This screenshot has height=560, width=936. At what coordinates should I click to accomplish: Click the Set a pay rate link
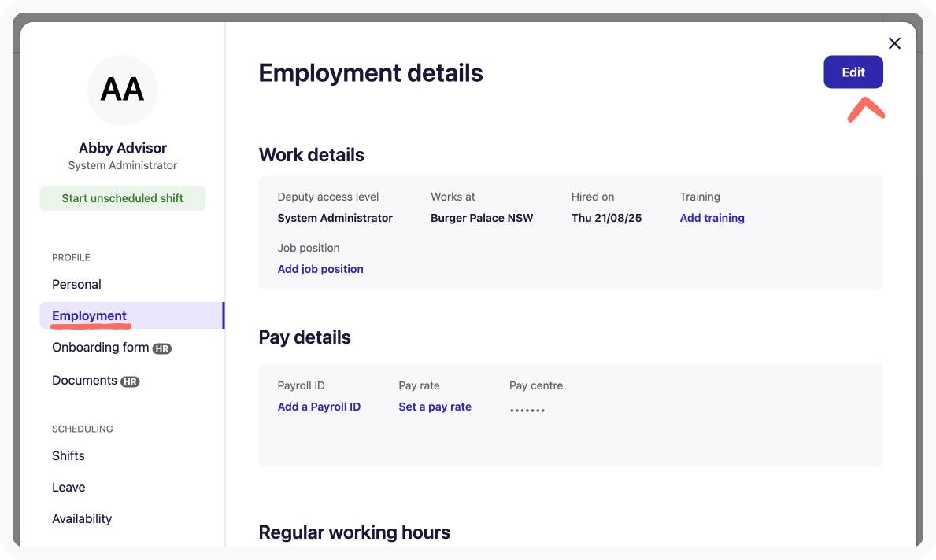(435, 407)
